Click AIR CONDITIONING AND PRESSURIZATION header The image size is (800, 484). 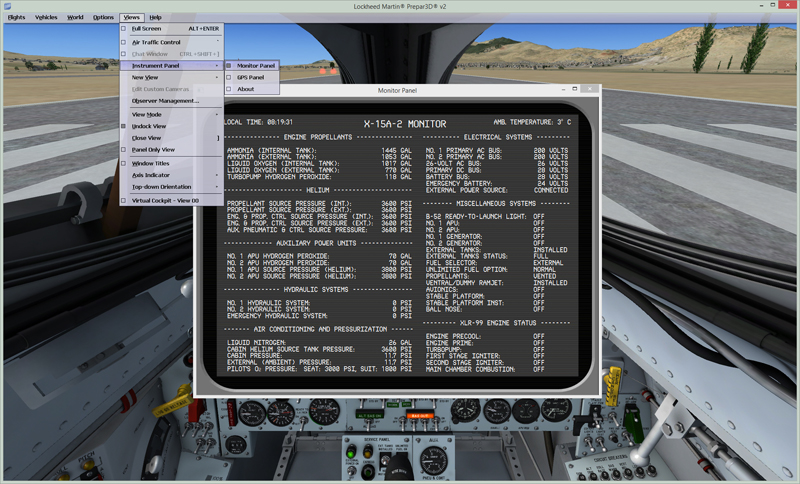click(320, 329)
